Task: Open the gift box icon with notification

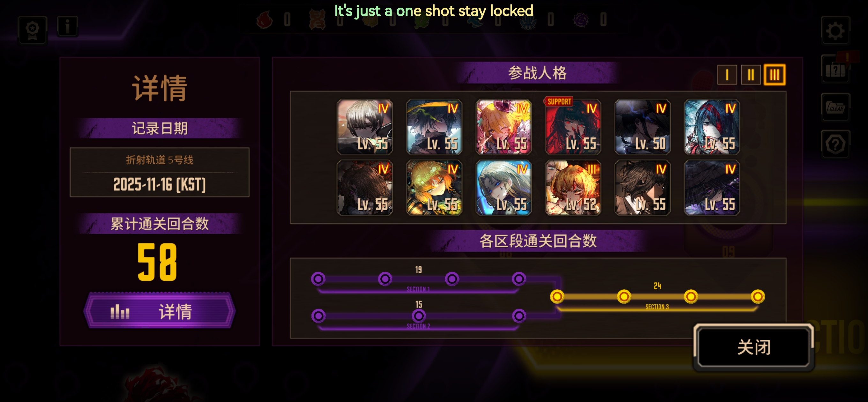Action: [x=835, y=69]
